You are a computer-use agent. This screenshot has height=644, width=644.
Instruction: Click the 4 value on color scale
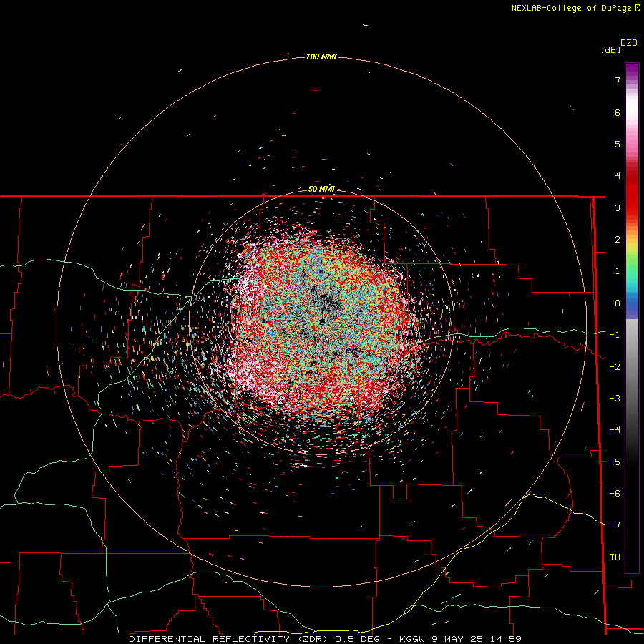pos(618,176)
